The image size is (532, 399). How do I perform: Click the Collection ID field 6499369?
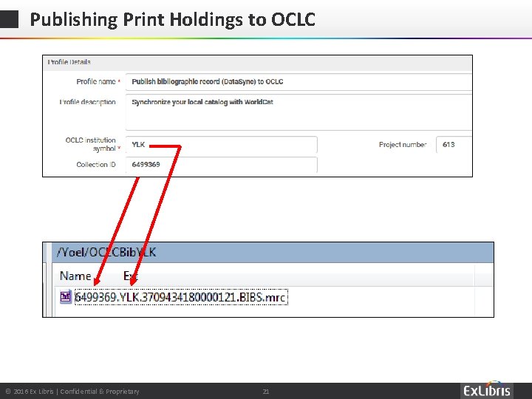coord(221,165)
